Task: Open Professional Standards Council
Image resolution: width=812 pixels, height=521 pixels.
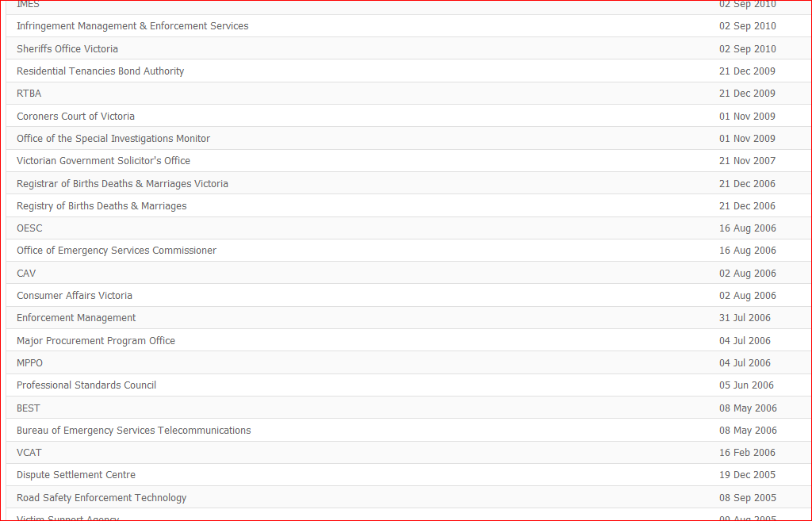Action: 86,385
